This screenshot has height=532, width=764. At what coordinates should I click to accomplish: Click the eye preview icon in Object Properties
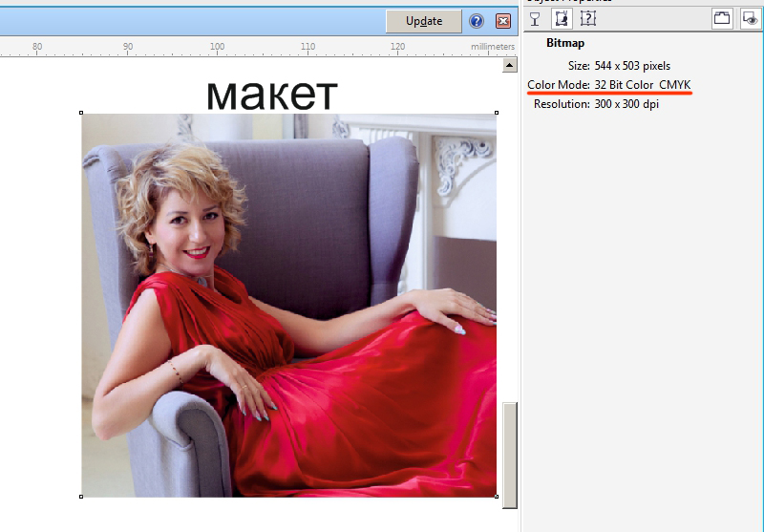click(x=751, y=18)
